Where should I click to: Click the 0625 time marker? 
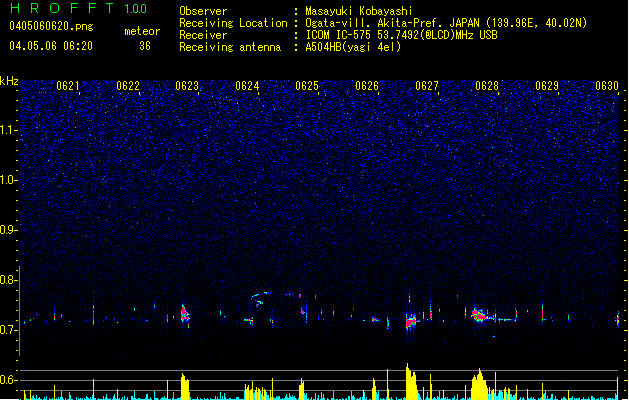click(307, 86)
